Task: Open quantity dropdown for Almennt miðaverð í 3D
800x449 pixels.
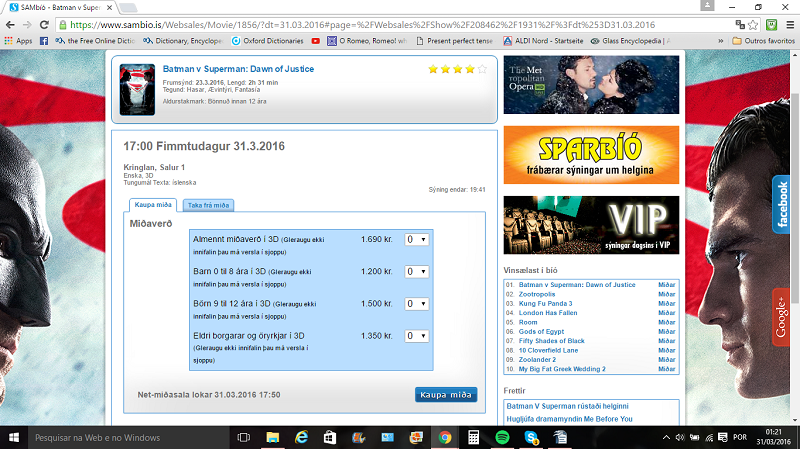Action: 417,239
